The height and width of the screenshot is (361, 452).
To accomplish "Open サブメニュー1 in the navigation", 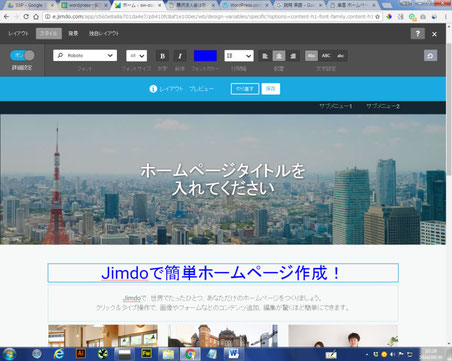I will [x=336, y=106].
